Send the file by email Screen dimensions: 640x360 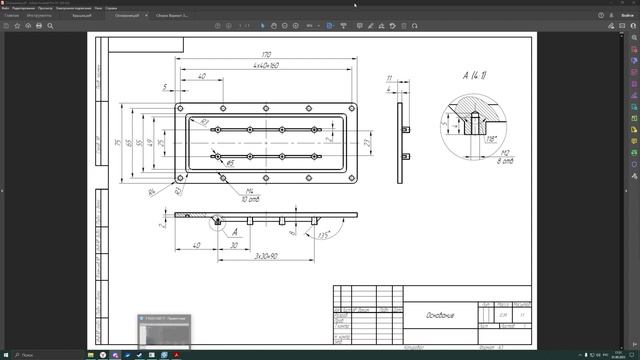click(622, 26)
